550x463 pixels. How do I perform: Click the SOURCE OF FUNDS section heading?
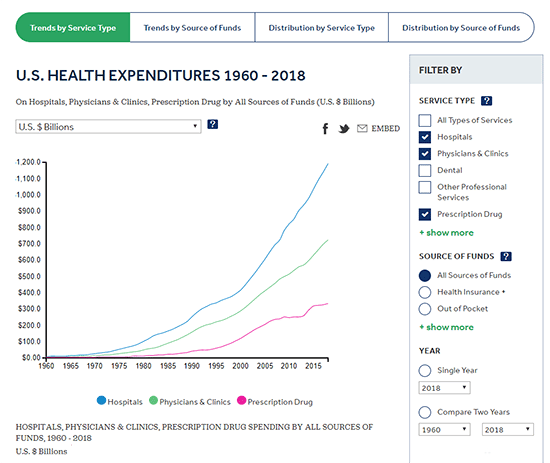coord(456,256)
